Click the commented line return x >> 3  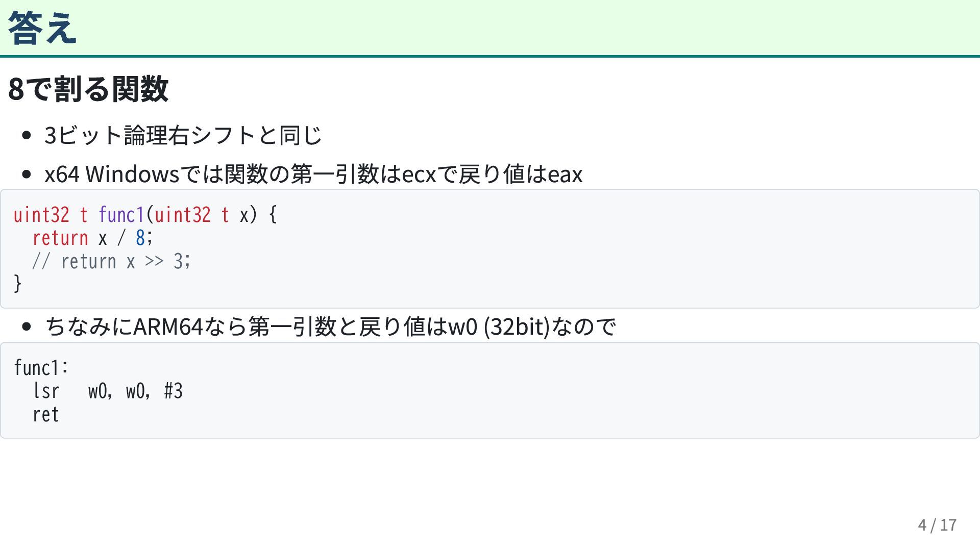coord(111,262)
